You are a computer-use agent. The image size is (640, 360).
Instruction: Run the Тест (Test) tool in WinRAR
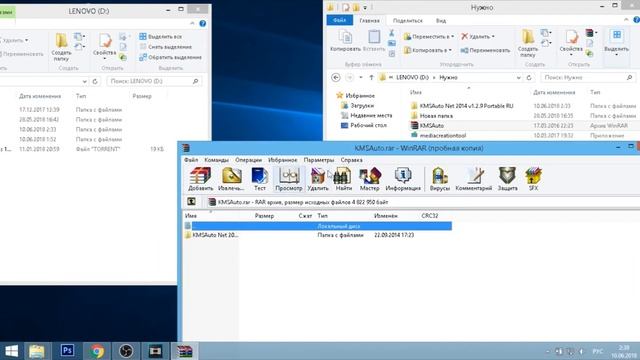260,179
